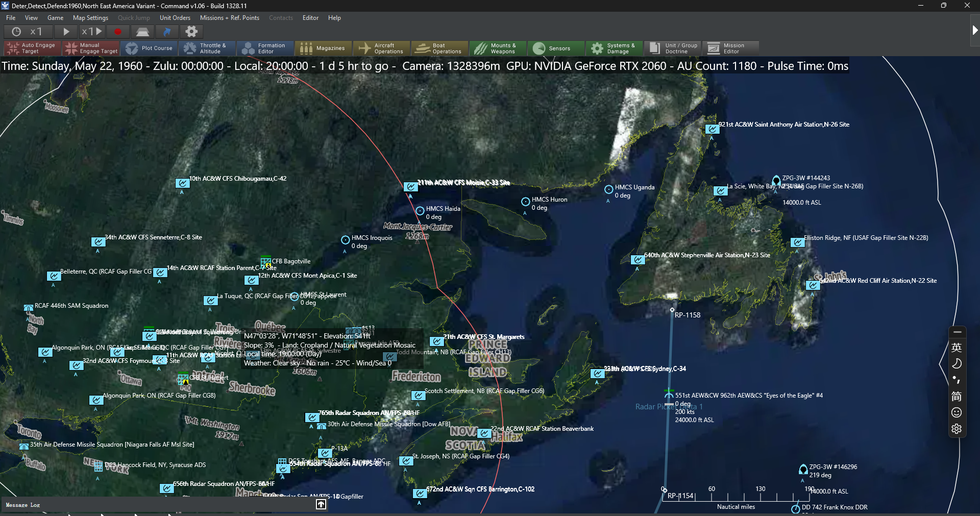This screenshot has height=516, width=980.
Task: Expand the Message Log panel
Action: [x=321, y=504]
